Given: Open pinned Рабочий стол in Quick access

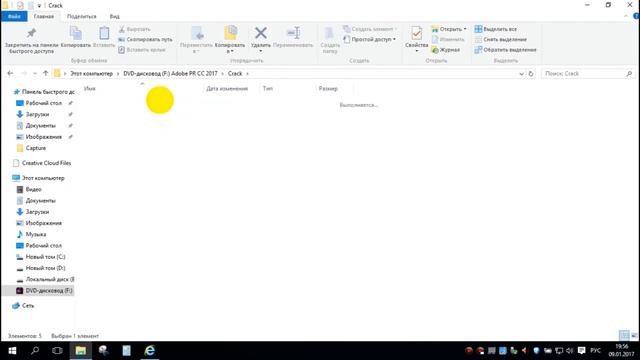Looking at the screenshot, I should (x=44, y=103).
